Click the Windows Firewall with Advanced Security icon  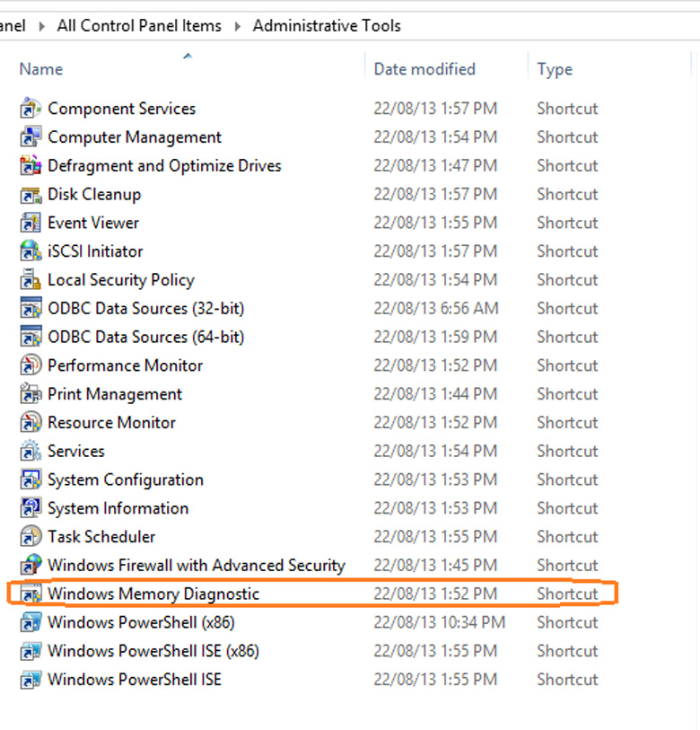31,566
